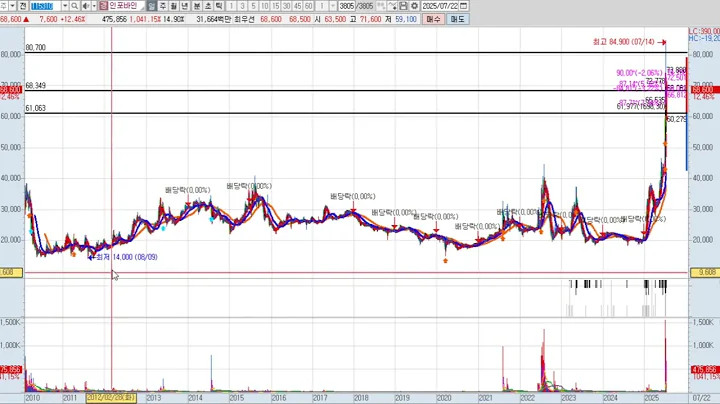
Task: Click the 인포바인 stock name field
Action: [126, 6]
